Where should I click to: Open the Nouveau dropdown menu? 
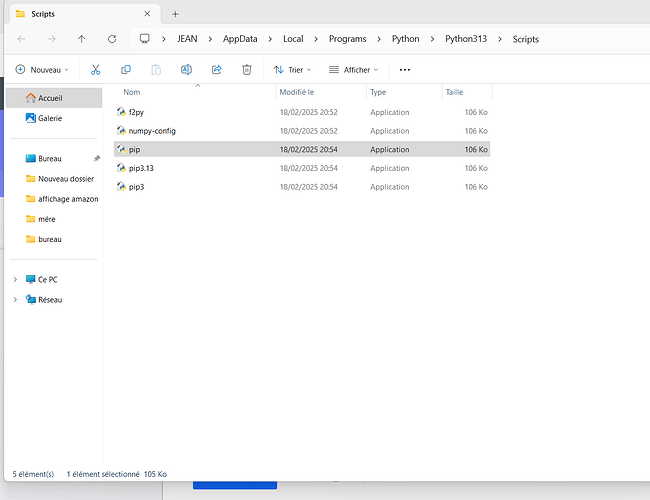(x=42, y=70)
